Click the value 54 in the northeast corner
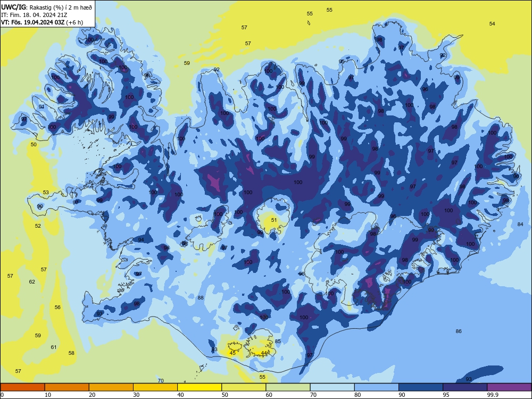 click(492, 24)
